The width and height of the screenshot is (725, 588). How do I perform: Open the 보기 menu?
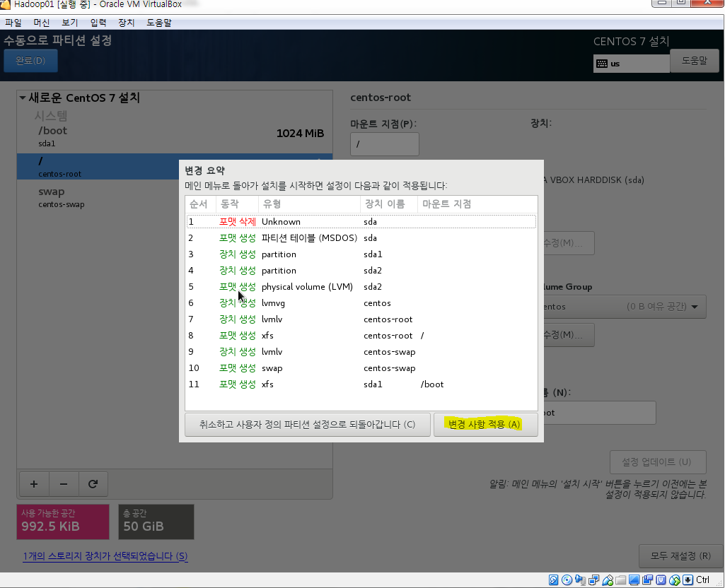pyautogui.click(x=70, y=23)
